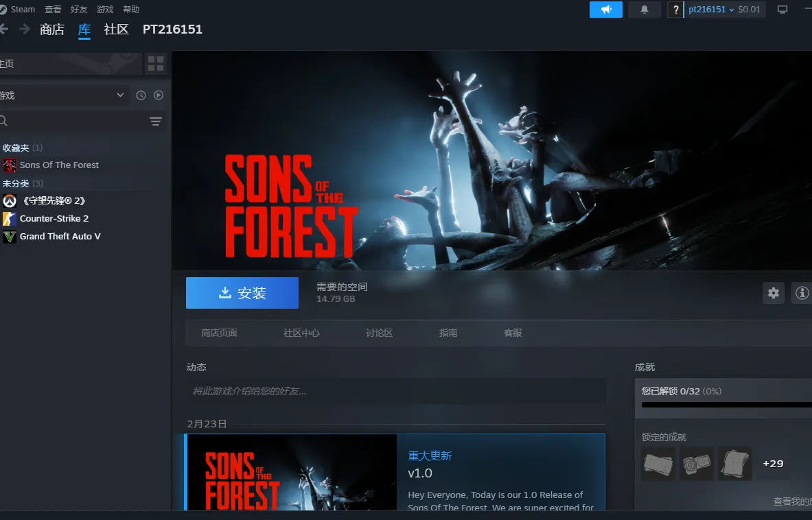Screen dimensions: 812x520
Task: Open the 好友 friends menu
Action: click(x=79, y=10)
